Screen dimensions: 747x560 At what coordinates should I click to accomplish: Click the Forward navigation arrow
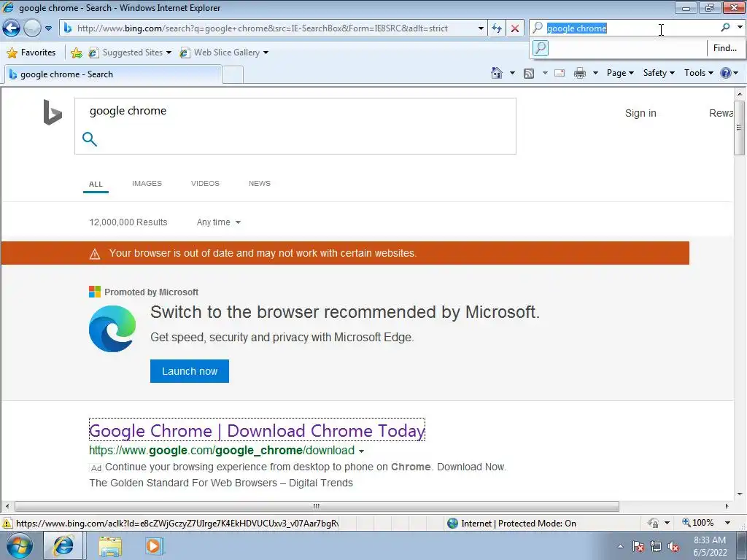(32, 28)
